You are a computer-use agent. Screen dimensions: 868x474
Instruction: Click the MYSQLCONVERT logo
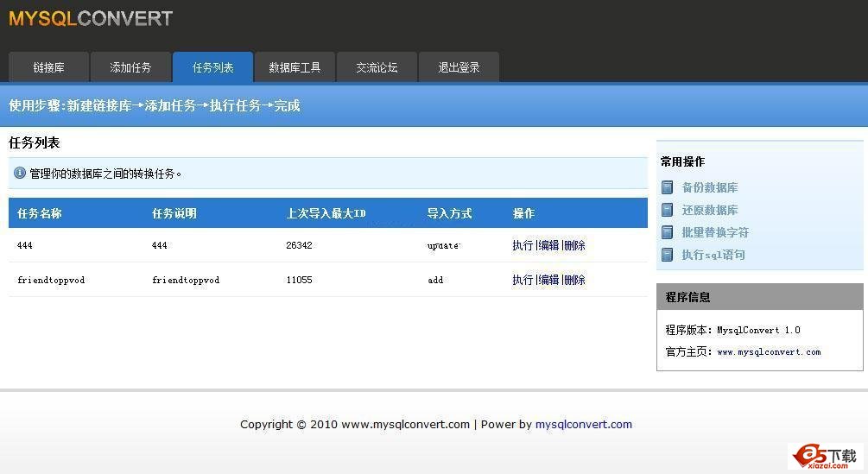90,18
